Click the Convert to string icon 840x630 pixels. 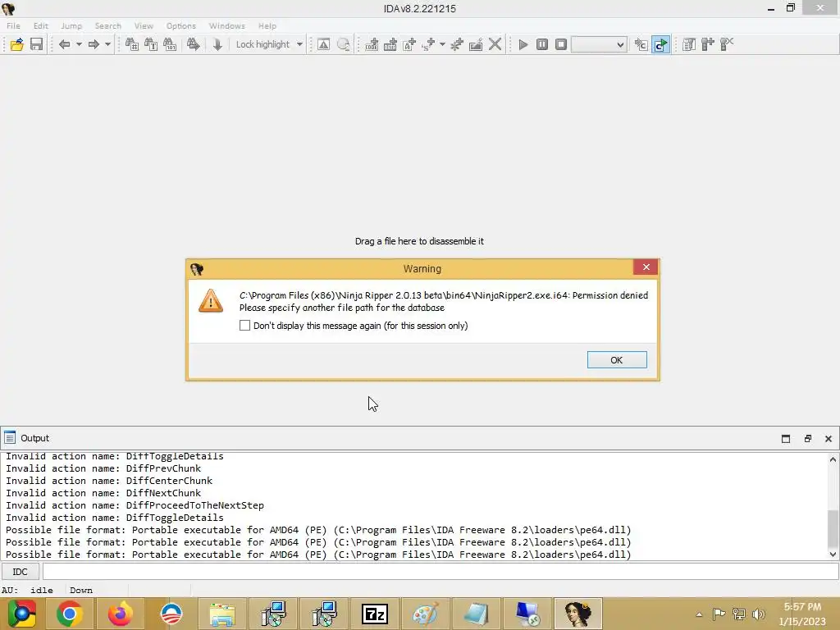point(409,44)
